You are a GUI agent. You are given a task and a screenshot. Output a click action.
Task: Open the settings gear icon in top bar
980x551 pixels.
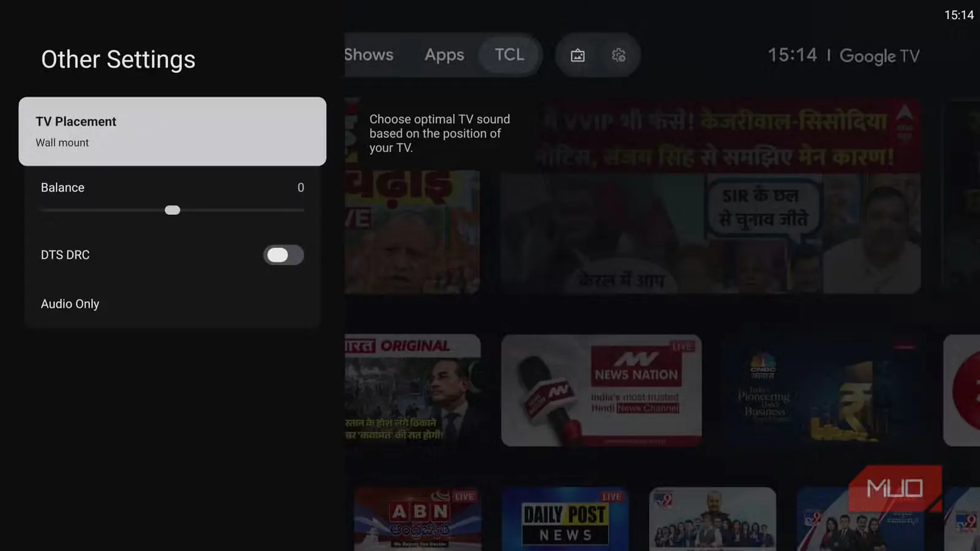(619, 56)
